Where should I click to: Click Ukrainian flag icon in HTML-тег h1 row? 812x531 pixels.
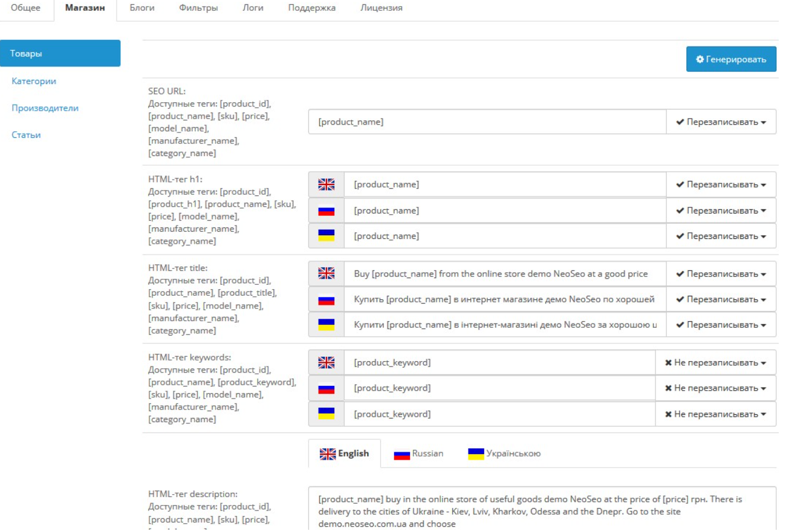326,236
